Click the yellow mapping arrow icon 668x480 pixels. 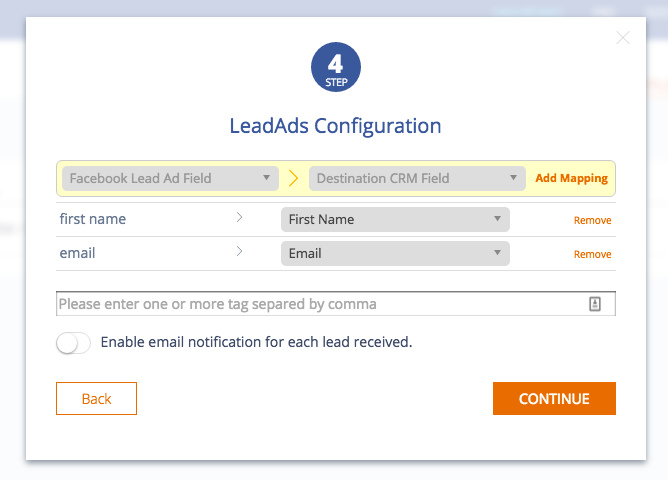[x=293, y=178]
